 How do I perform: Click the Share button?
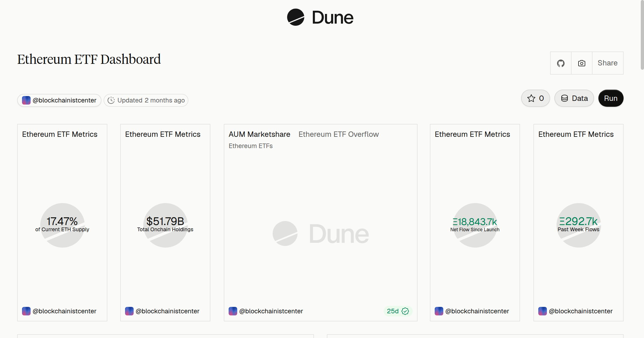(x=608, y=63)
